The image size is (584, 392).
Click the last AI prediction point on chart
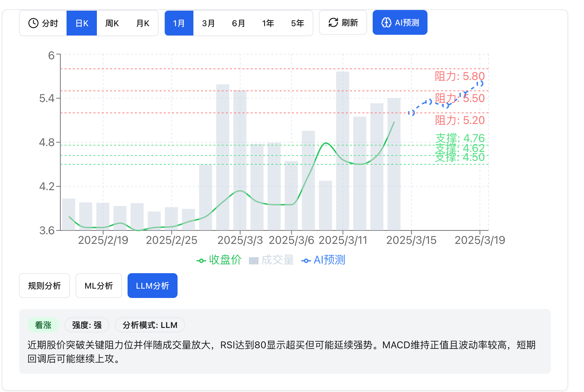click(480, 83)
